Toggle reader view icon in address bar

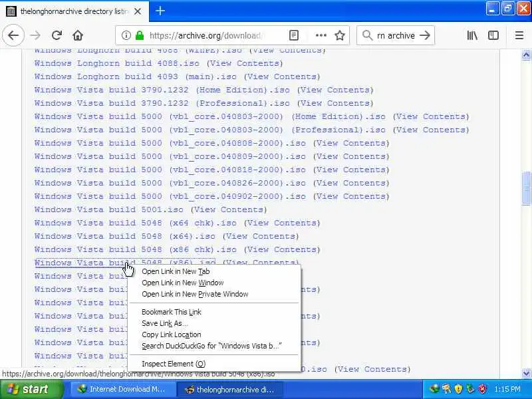coord(294,35)
